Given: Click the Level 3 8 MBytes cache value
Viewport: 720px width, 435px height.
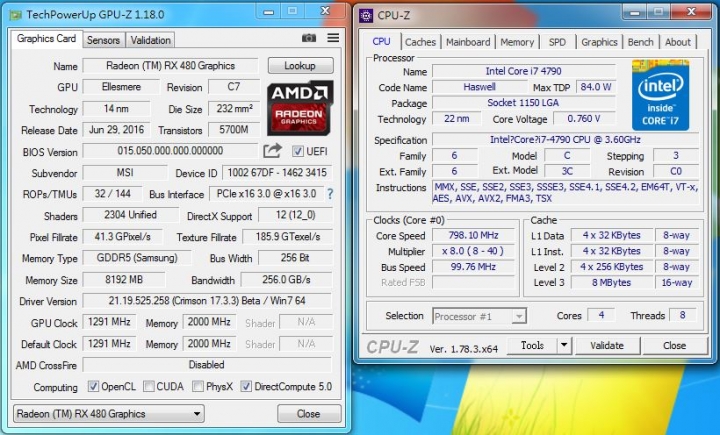Looking at the screenshot, I should click(x=612, y=283).
